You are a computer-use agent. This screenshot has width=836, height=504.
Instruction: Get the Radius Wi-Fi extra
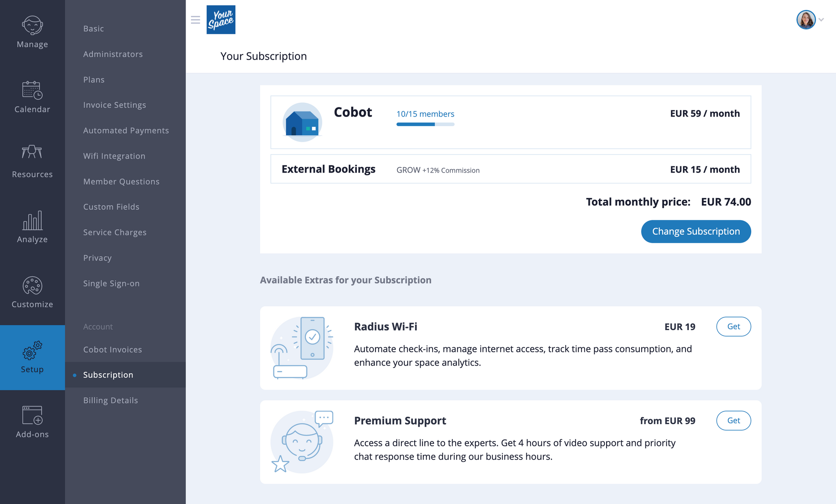coord(734,326)
